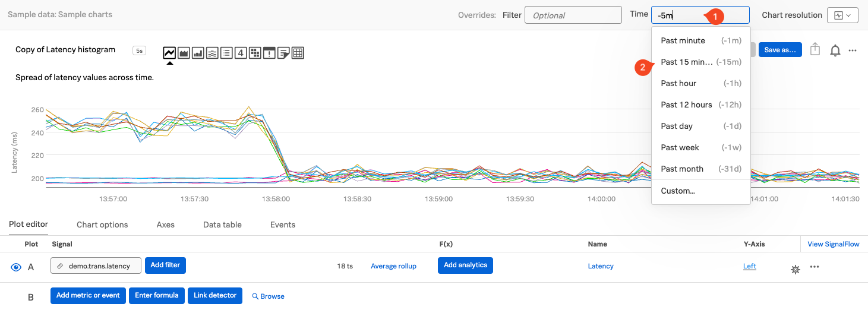Select the histogram chart type icon

[x=212, y=53]
